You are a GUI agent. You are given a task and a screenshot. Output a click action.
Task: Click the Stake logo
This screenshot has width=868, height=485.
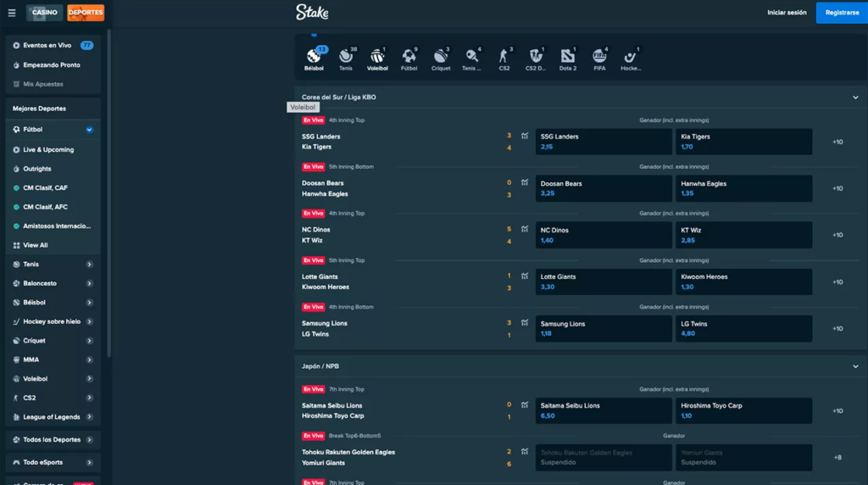coord(312,12)
